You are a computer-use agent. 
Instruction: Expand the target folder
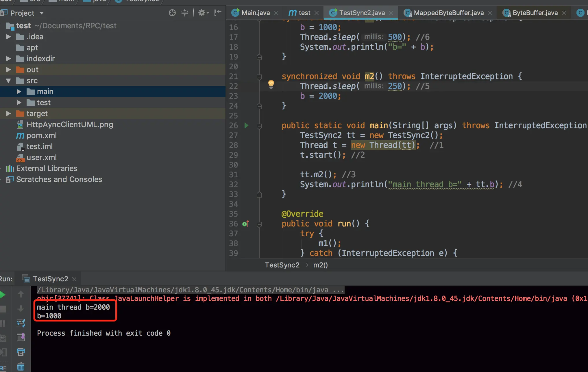(8, 114)
